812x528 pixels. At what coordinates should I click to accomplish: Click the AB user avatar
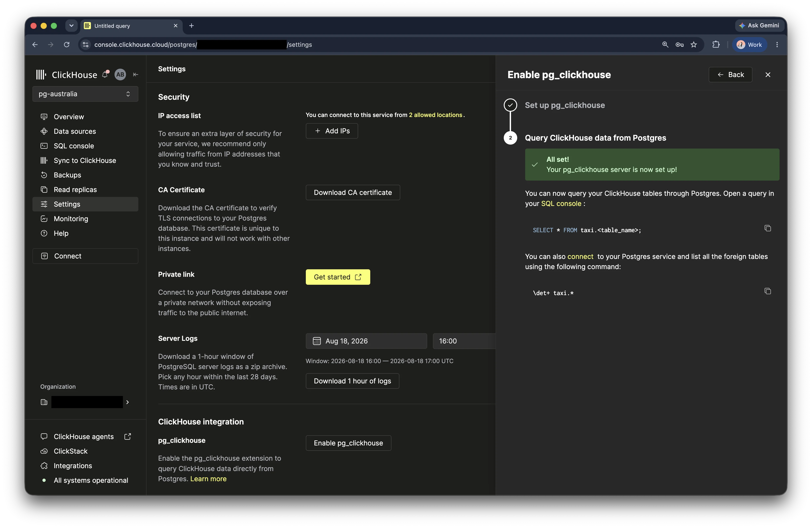pos(120,74)
